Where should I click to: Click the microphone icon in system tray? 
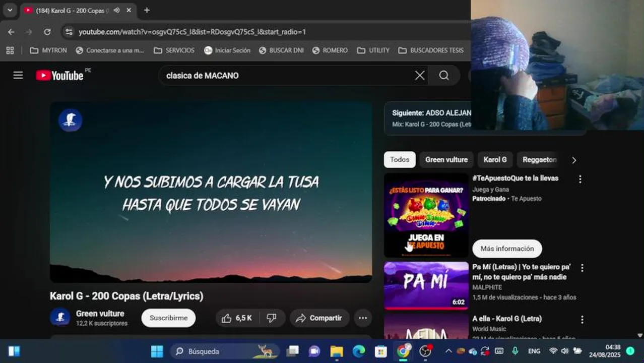point(515,351)
